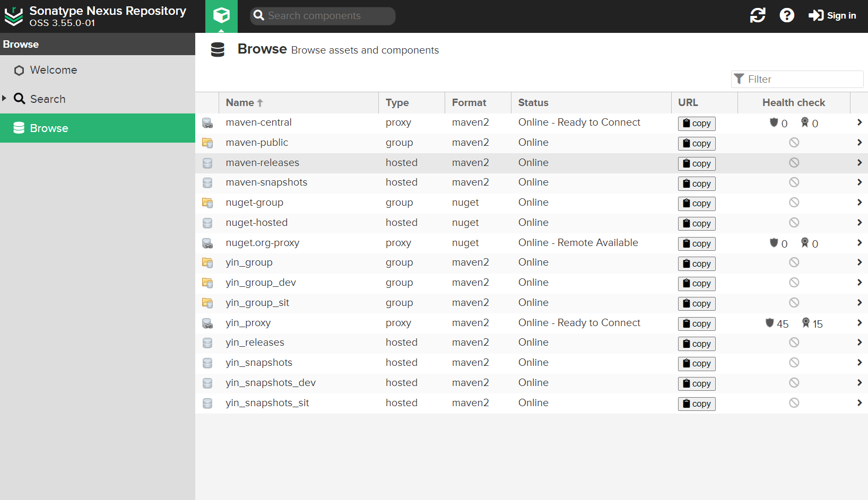Open yin_snapshots_dev row chevron
Viewport: 868px width, 500px height.
tap(859, 383)
